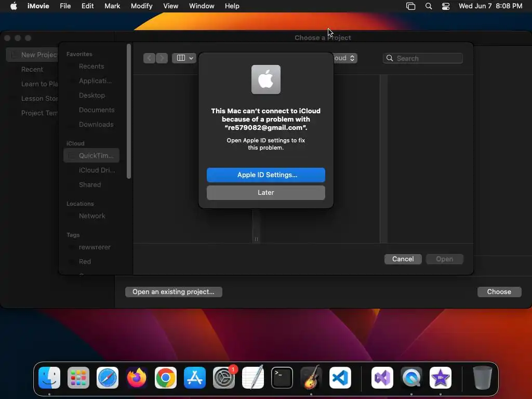Click the Search field in file dialog
The width and height of the screenshot is (532, 399).
click(x=423, y=58)
